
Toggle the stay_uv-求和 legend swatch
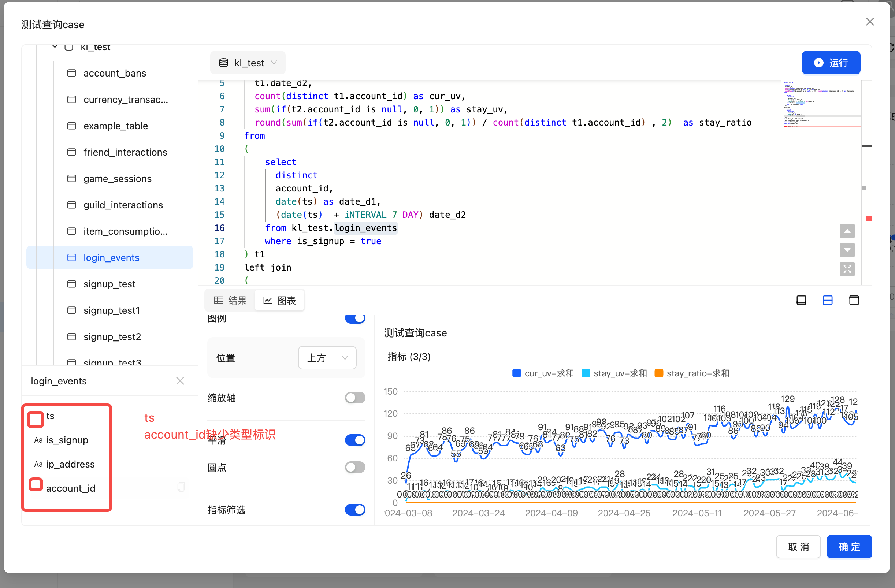pos(585,373)
